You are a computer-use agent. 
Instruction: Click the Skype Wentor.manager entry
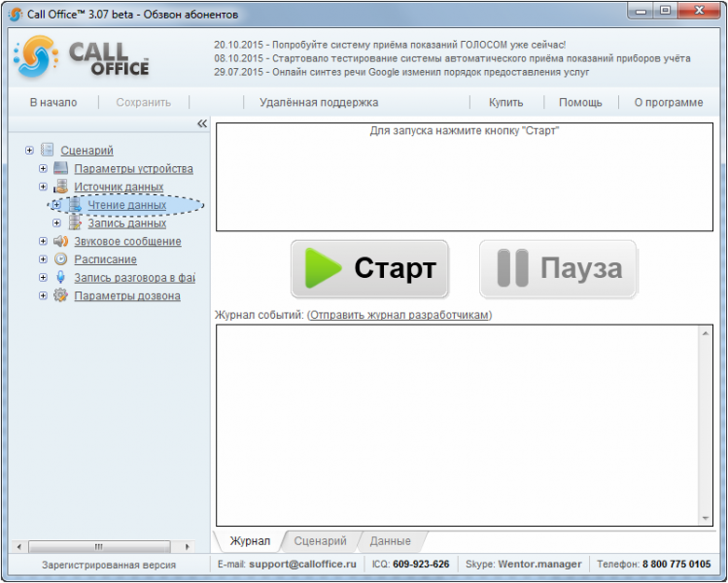539,564
